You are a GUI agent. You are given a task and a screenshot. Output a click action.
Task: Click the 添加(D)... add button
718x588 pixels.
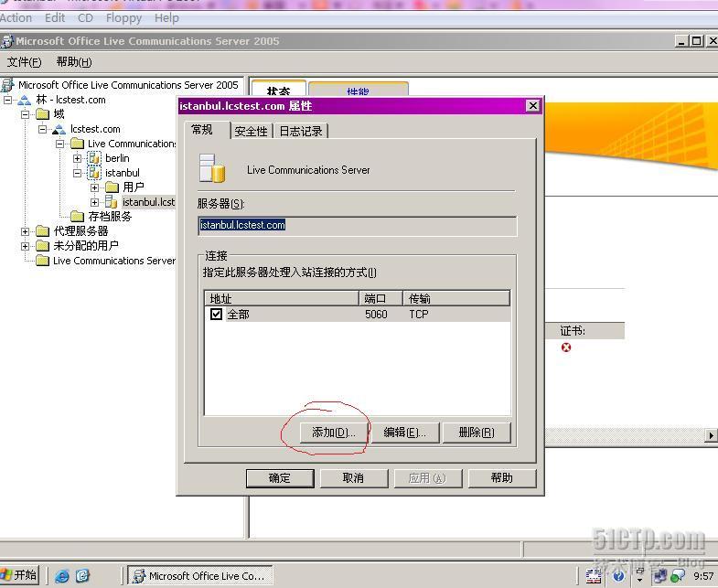coord(334,433)
